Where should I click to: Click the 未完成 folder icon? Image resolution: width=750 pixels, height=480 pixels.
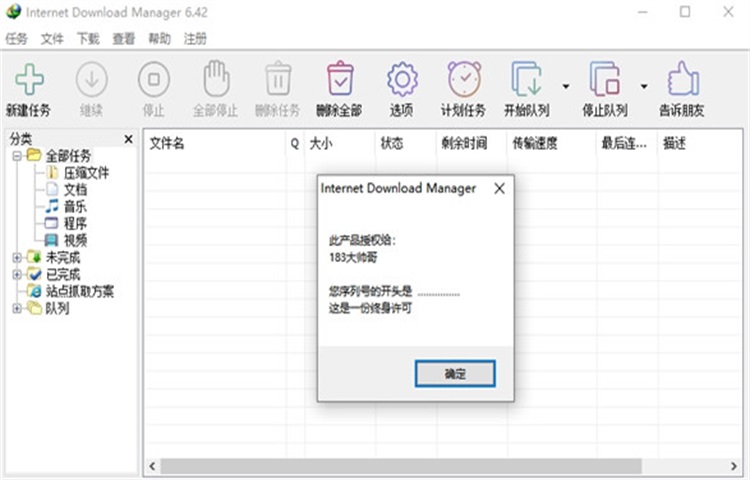34,257
